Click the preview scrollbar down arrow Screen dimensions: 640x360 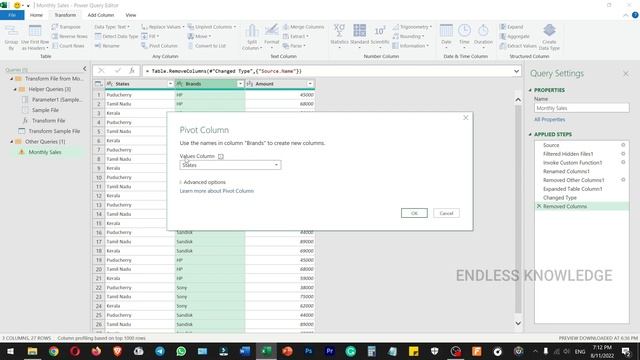click(x=518, y=323)
